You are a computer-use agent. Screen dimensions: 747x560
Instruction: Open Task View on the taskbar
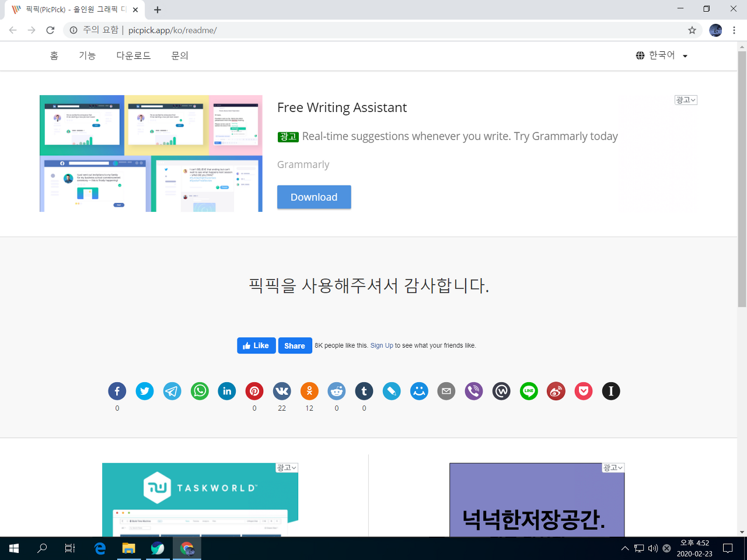coord(70,548)
